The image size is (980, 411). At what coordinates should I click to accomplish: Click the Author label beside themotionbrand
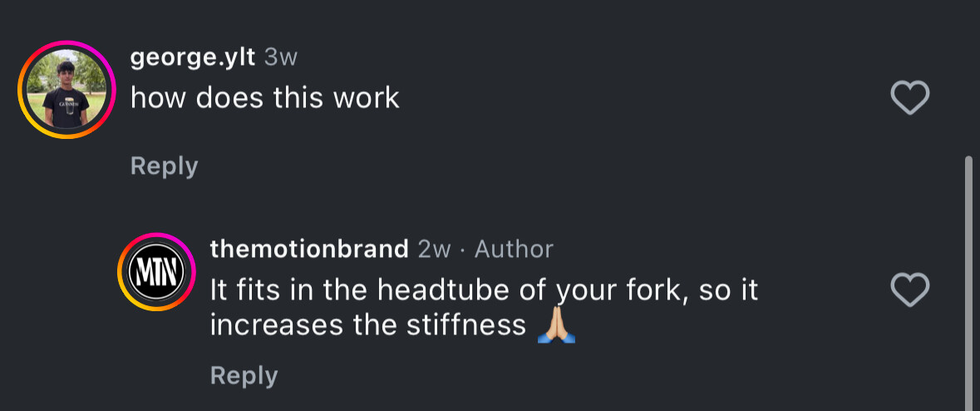point(514,248)
